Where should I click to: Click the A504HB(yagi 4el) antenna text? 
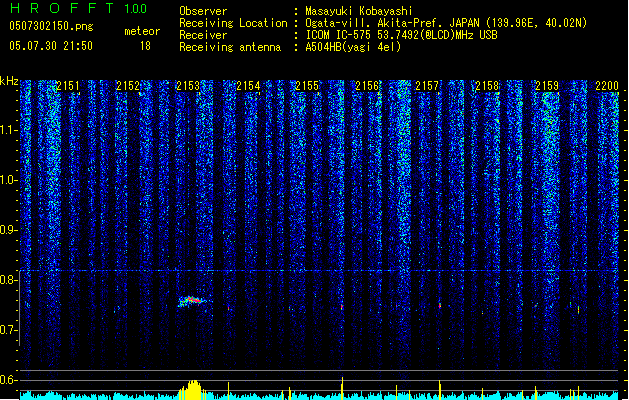[x=353, y=47]
